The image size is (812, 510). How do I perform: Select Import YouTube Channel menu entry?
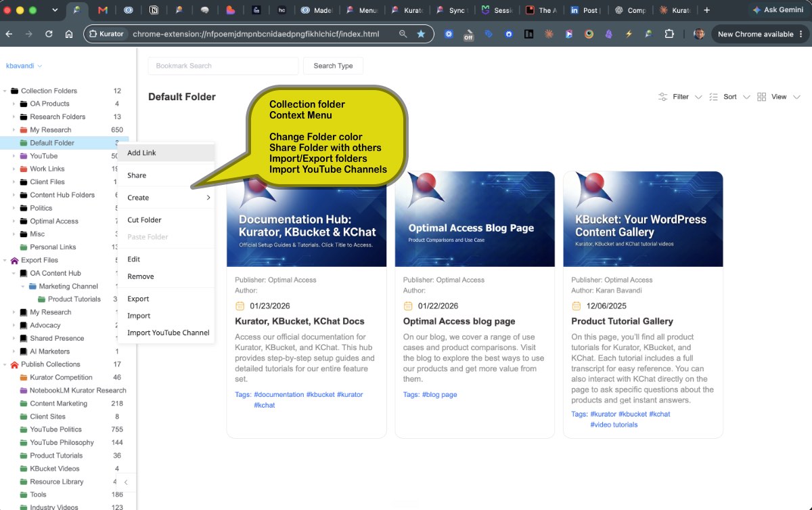pyautogui.click(x=166, y=333)
